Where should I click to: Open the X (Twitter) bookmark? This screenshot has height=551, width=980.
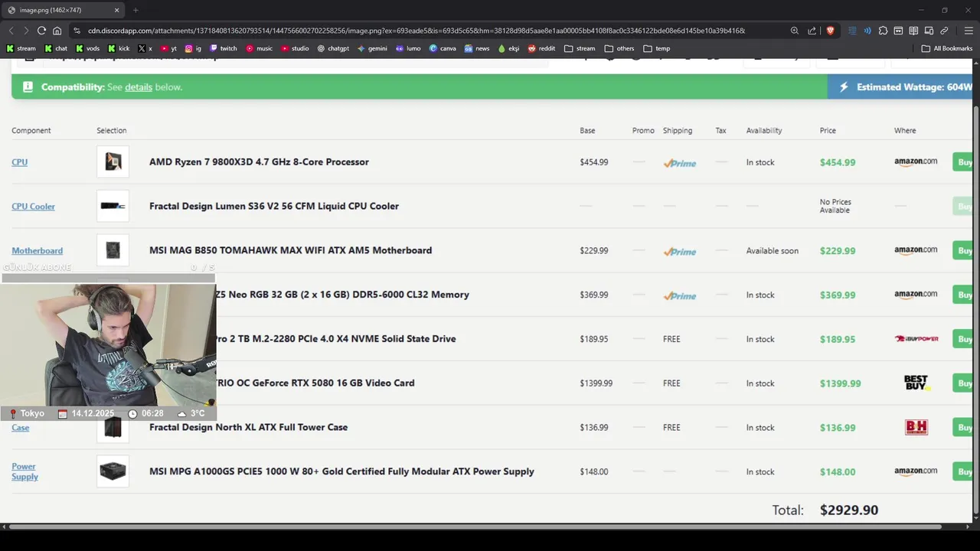tap(145, 48)
